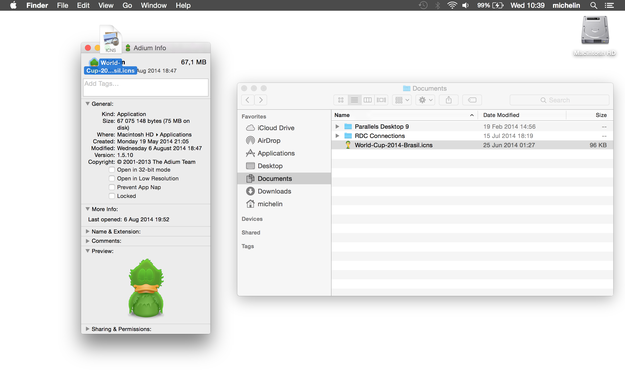Click the 96 KB size value
The image size is (625, 390).
pyautogui.click(x=598, y=145)
